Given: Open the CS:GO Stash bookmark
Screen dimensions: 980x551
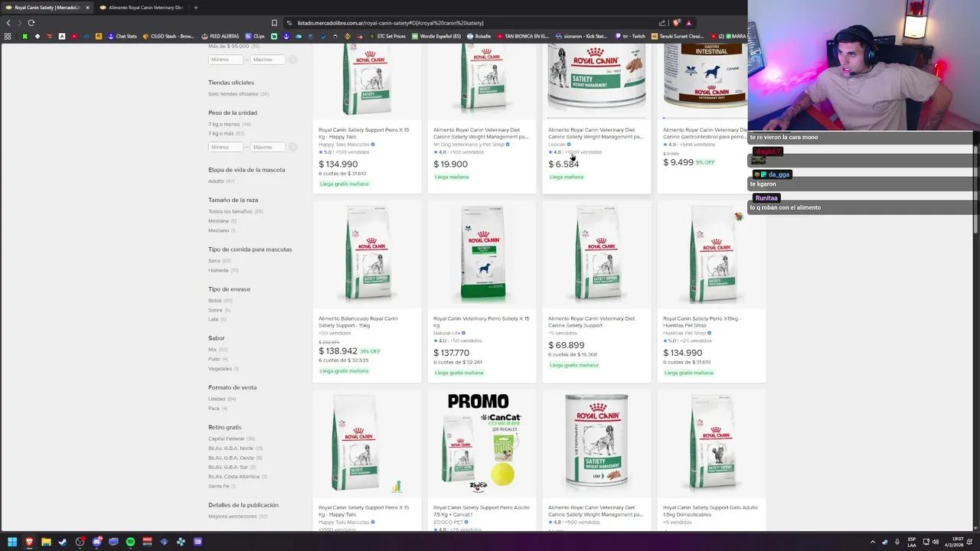Looking at the screenshot, I should (x=168, y=36).
